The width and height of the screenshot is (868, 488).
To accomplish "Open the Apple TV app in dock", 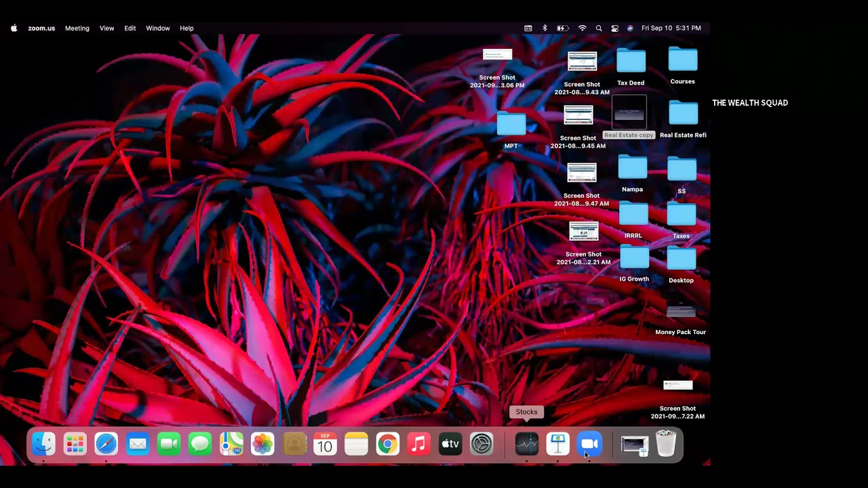I will tap(450, 445).
